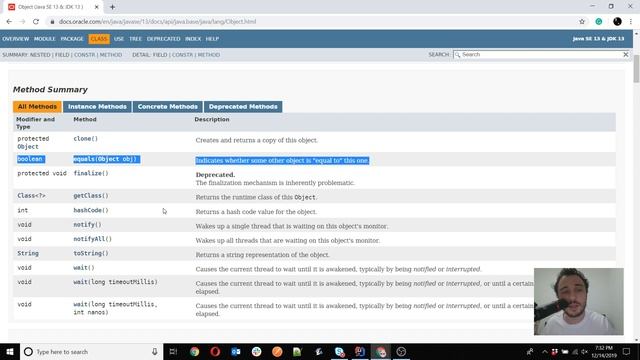Select the All Methods tab
The height and width of the screenshot is (360, 640).
click(x=37, y=107)
